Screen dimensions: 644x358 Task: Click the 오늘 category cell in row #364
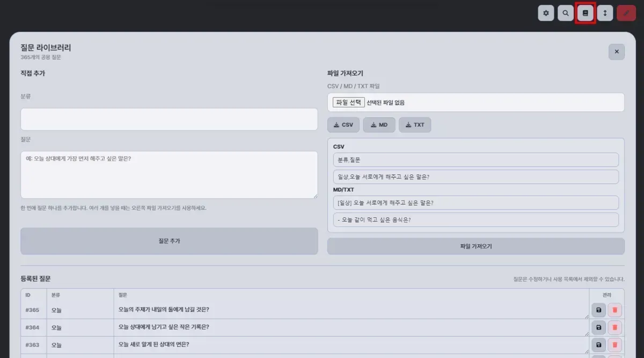tap(80, 327)
